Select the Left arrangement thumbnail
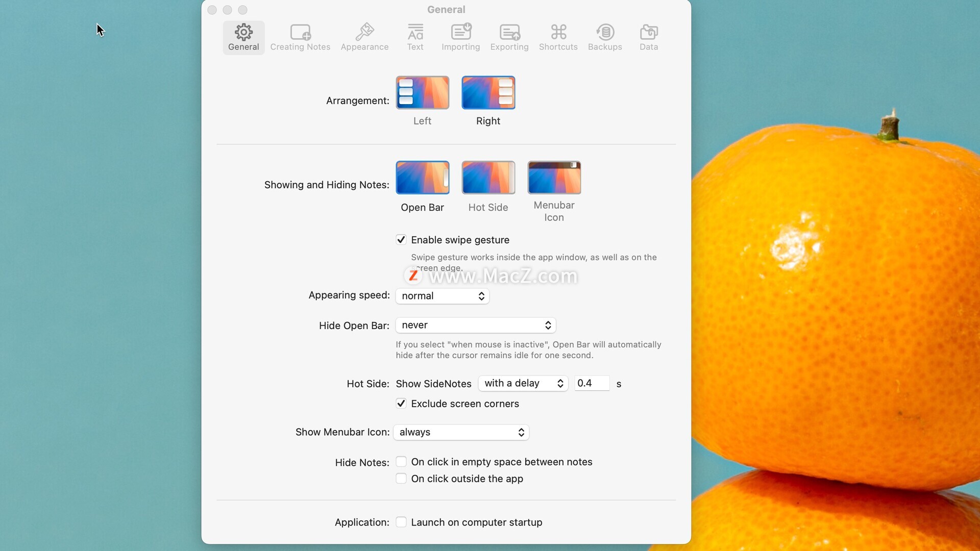Image resolution: width=980 pixels, height=551 pixels. point(423,93)
